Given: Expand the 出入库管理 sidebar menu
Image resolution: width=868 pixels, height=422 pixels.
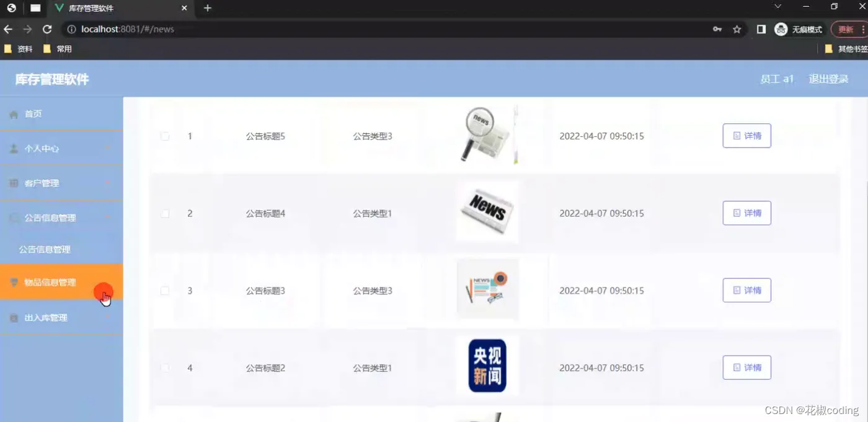Looking at the screenshot, I should 61,317.
